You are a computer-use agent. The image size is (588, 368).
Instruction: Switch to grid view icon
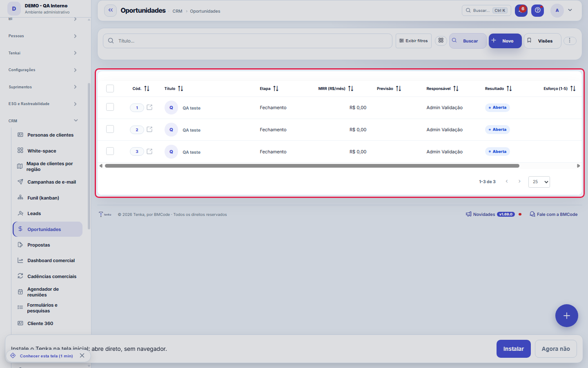(x=441, y=40)
